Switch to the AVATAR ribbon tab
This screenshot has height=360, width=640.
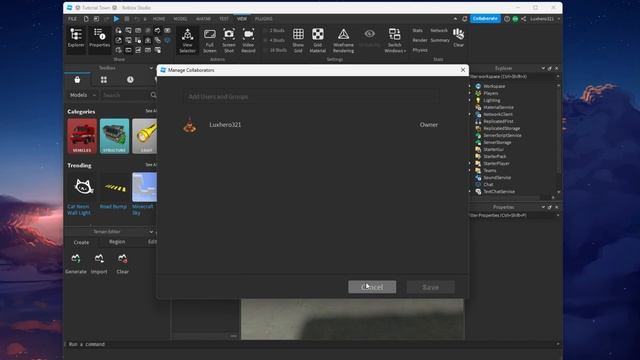click(203, 19)
